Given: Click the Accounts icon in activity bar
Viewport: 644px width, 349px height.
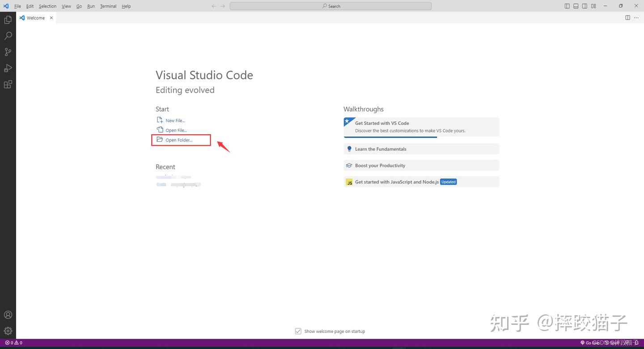Looking at the screenshot, I should [x=8, y=315].
